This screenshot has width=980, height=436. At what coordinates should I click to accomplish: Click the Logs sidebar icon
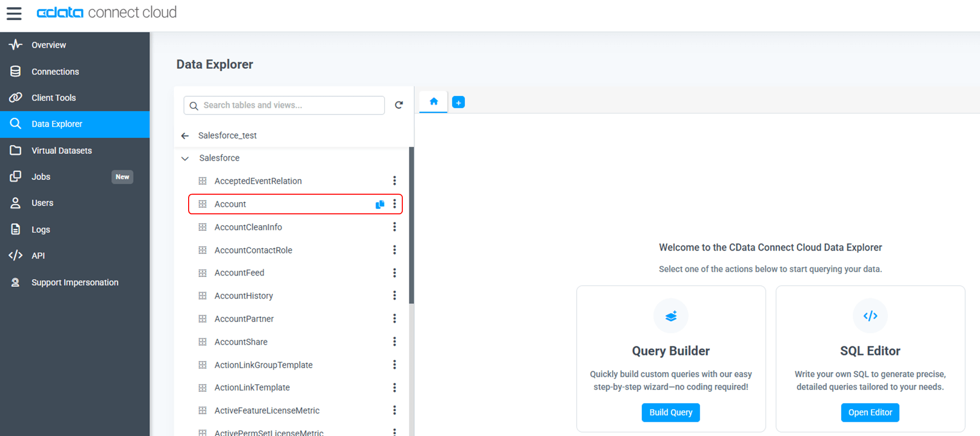pos(16,229)
